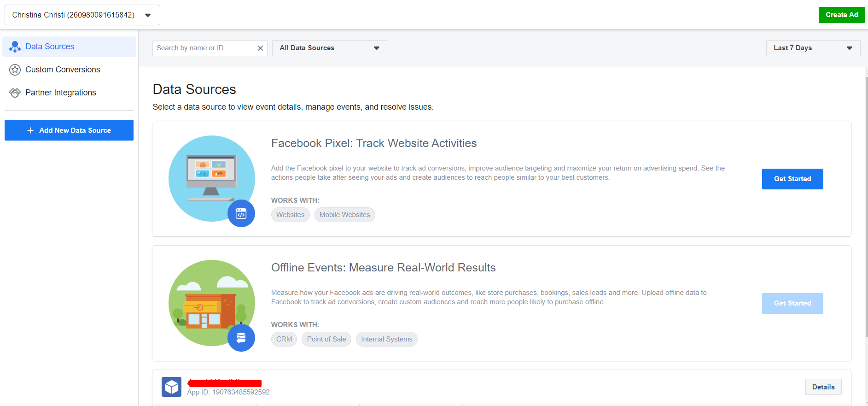Open Partner Integrations in the sidebar

pyautogui.click(x=69, y=93)
